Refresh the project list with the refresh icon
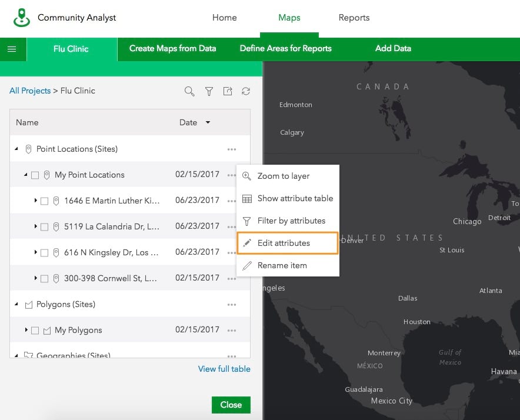520x420 pixels. (246, 91)
